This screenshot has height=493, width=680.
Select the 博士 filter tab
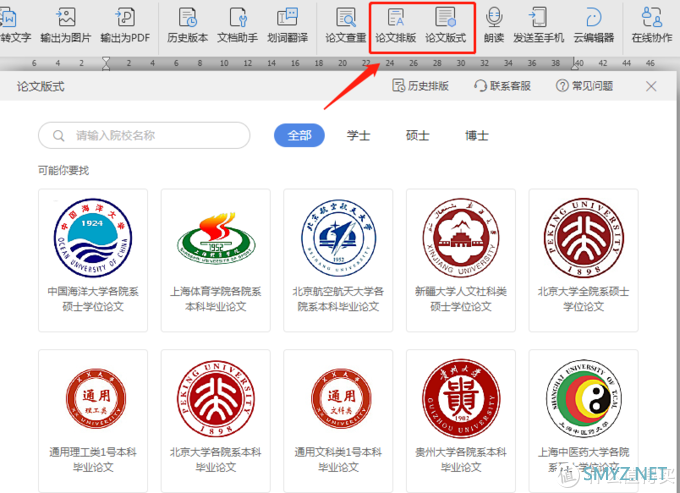[476, 135]
